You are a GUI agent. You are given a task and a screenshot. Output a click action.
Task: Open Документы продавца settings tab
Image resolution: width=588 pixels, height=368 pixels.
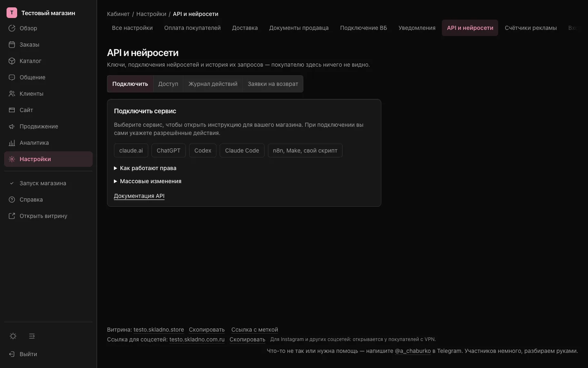point(299,28)
